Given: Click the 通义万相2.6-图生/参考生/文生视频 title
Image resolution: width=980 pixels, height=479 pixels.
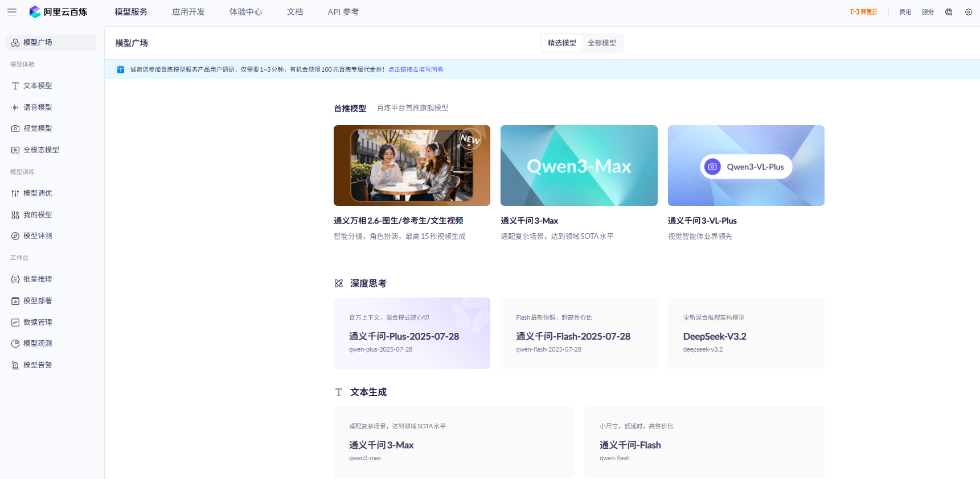Looking at the screenshot, I should pyautogui.click(x=399, y=221).
